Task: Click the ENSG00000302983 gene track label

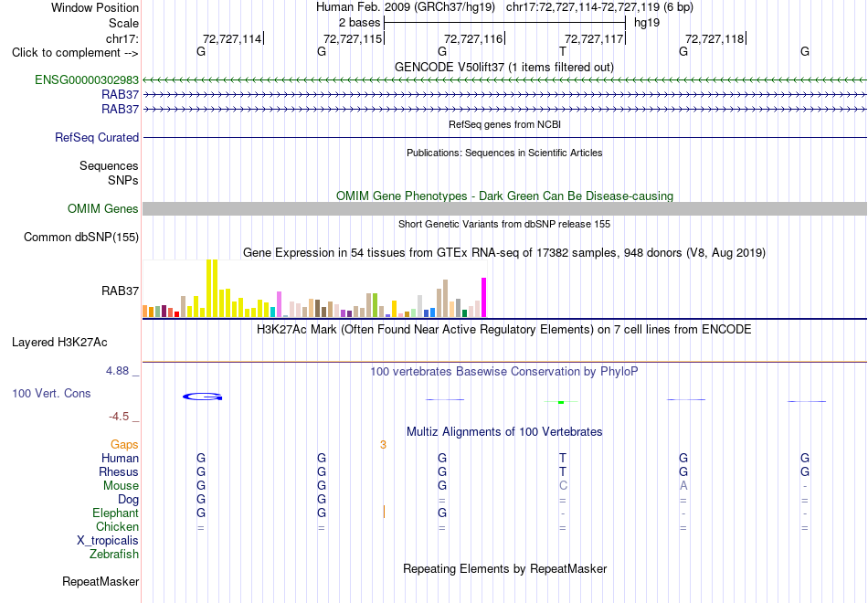Action: pyautogui.click(x=87, y=79)
